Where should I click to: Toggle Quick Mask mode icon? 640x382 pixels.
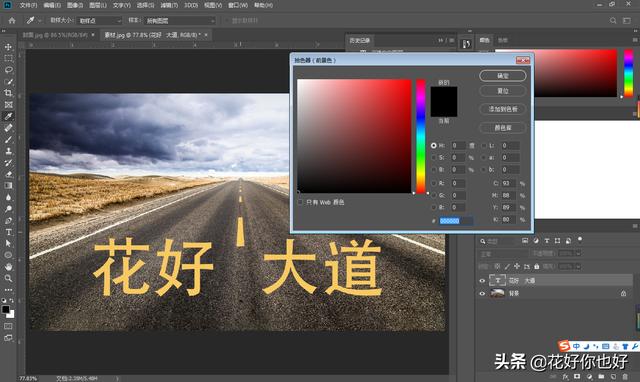[8, 326]
